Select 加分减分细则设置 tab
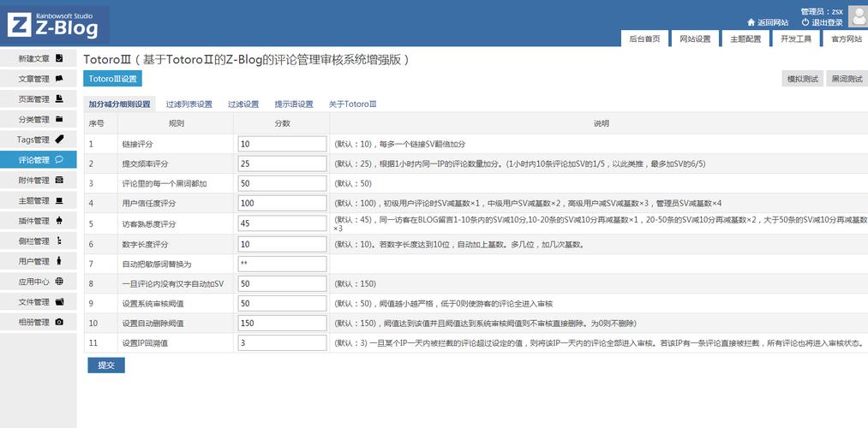The width and height of the screenshot is (868, 428). 120,104
